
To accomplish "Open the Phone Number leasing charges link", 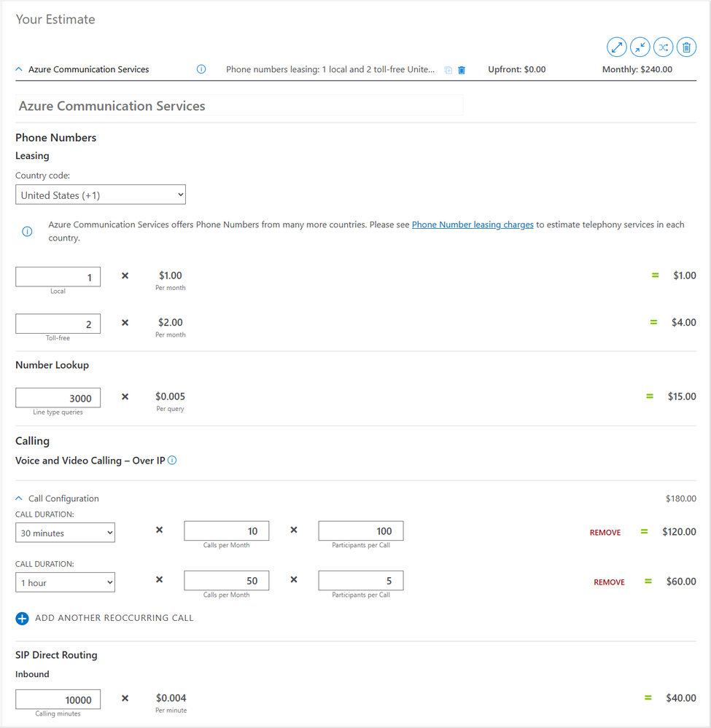I will [x=473, y=224].
